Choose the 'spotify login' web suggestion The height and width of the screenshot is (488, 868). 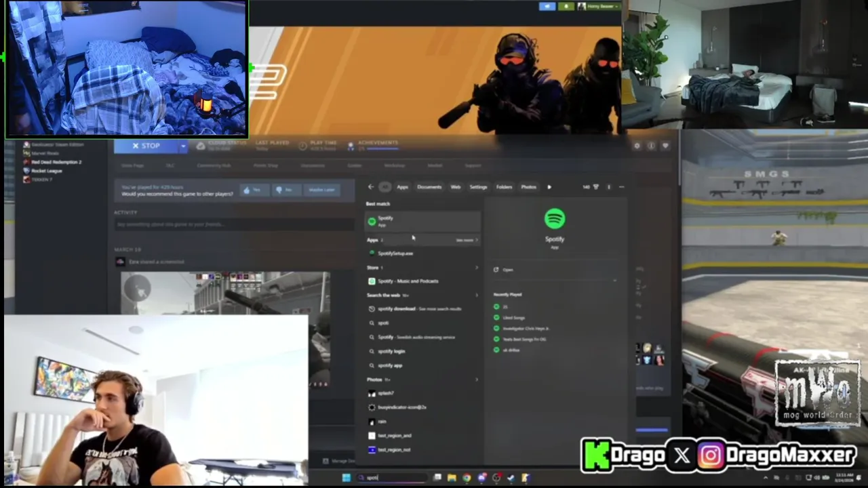(x=423, y=351)
